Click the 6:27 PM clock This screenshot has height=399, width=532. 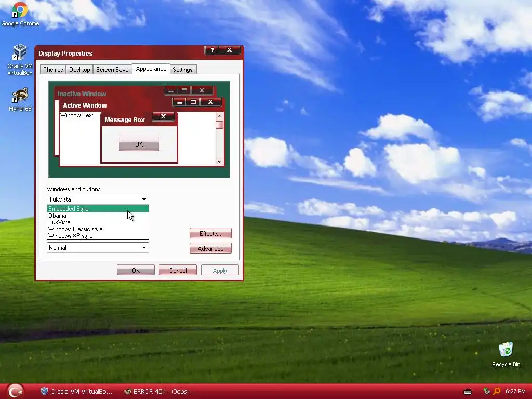point(515,391)
